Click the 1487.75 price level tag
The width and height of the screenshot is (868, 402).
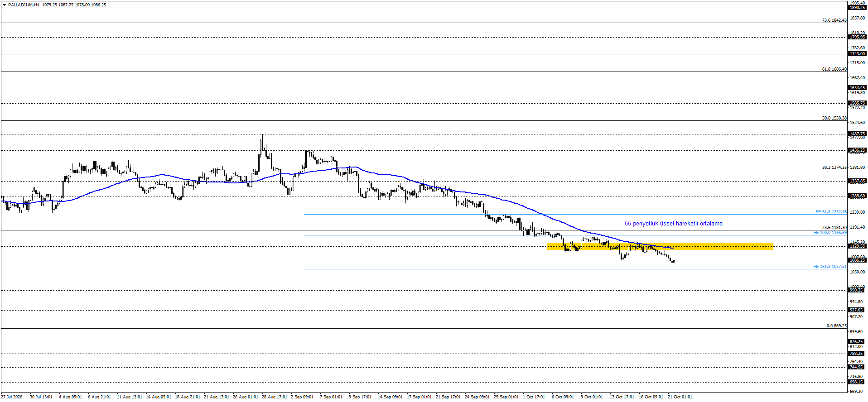pos(857,134)
